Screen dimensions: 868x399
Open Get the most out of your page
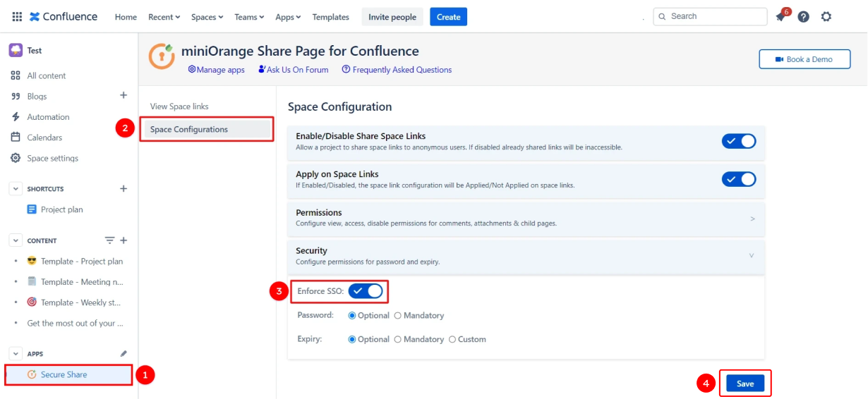click(x=76, y=323)
